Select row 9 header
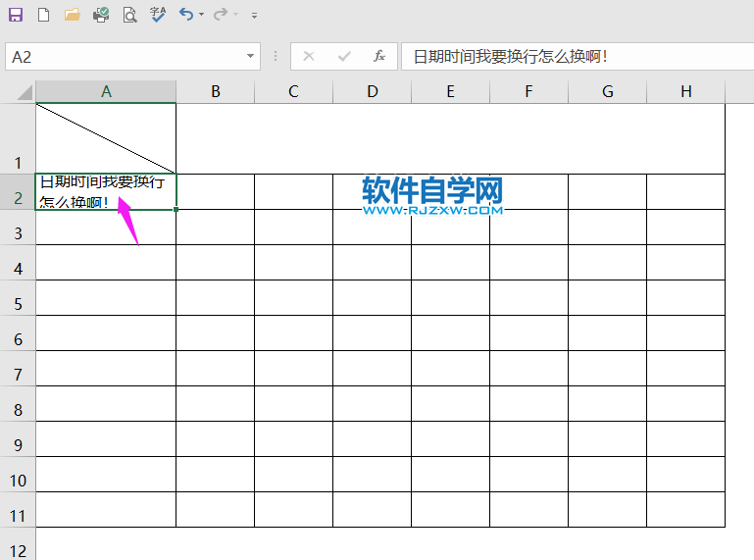Screen dimensions: 754x560 [18, 438]
